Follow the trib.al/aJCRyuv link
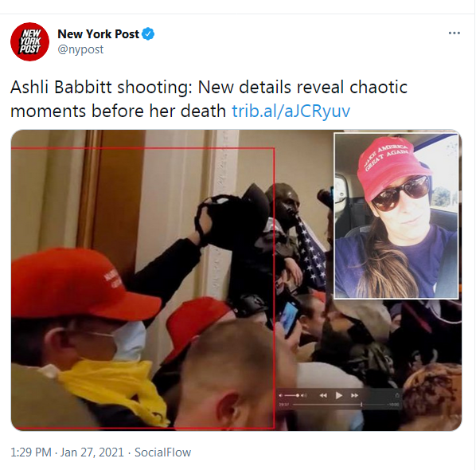Image resolution: width=476 pixels, height=470 pixels. (x=291, y=111)
